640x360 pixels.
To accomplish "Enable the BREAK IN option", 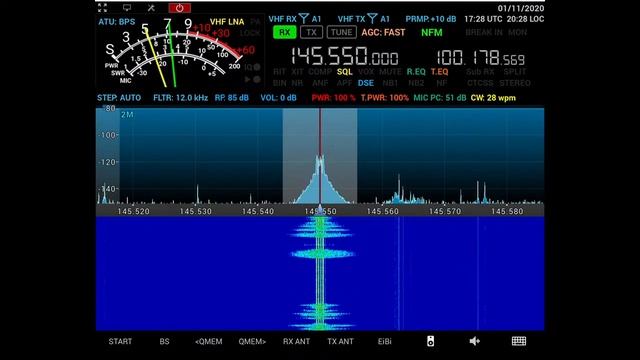I will [x=484, y=32].
